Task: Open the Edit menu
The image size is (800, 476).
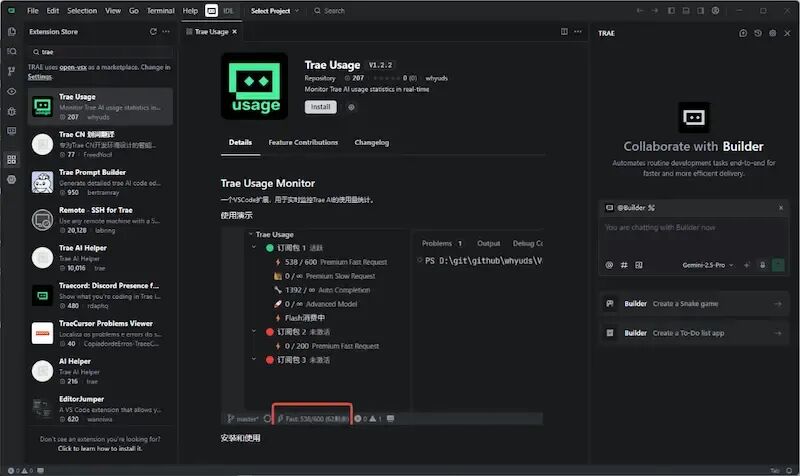Action: (53, 11)
